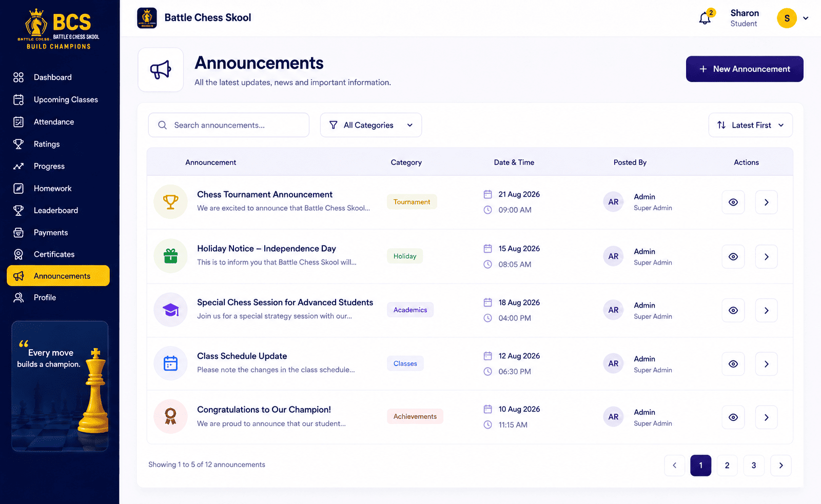Expand the Chess Tournament Announcement row arrow
The width and height of the screenshot is (821, 504).
click(x=766, y=202)
